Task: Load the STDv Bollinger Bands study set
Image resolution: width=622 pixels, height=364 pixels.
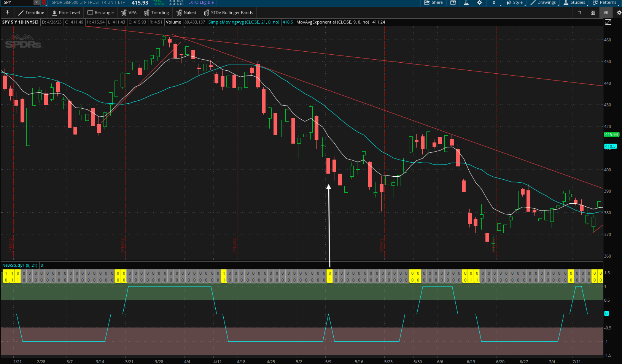Action: coord(228,13)
